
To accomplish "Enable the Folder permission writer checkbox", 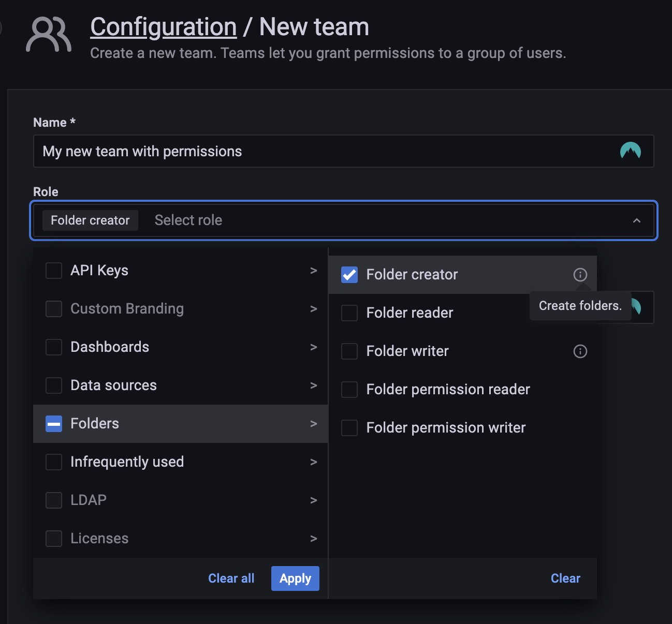I will [349, 427].
